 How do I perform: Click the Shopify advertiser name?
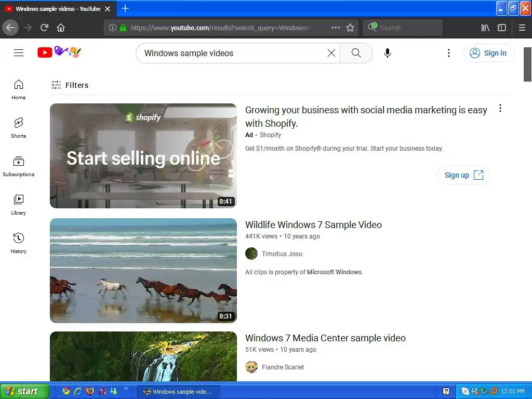(270, 135)
